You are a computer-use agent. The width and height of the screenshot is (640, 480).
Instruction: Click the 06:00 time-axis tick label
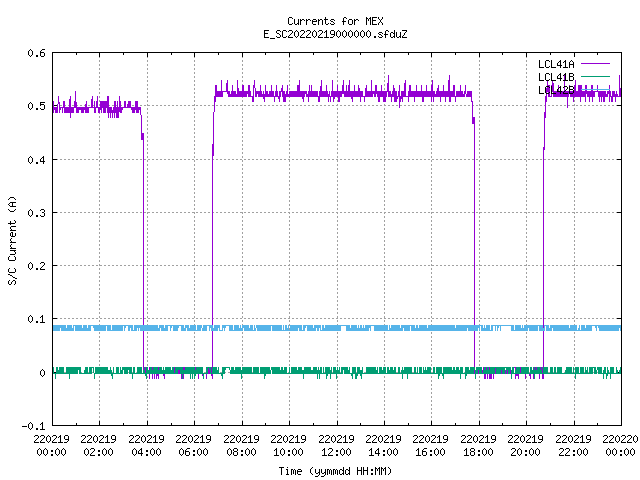(x=193, y=452)
